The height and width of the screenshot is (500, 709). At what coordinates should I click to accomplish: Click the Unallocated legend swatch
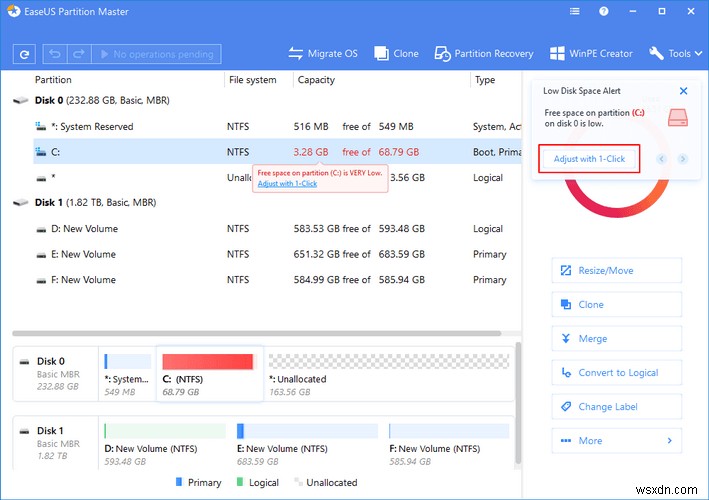[x=298, y=482]
